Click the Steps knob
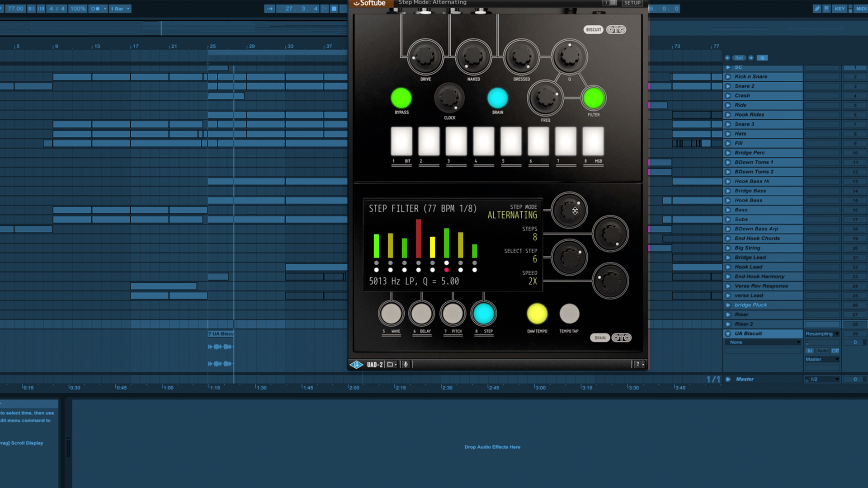Viewport: 868px width, 488px height. 610,234
